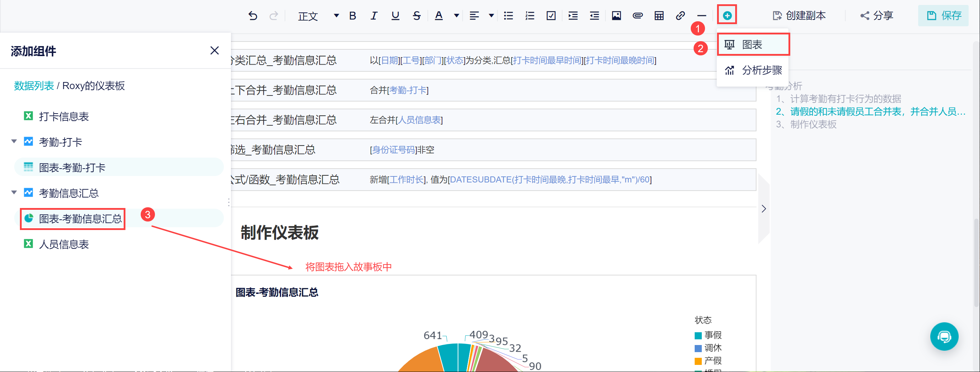The width and height of the screenshot is (980, 372).
Task: Click the 分类汇总_考勤信息汇总 step row title
Action: point(284,60)
